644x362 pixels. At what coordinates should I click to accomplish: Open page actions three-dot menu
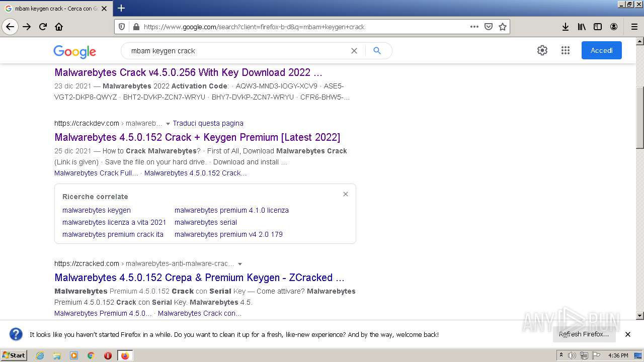[474, 27]
